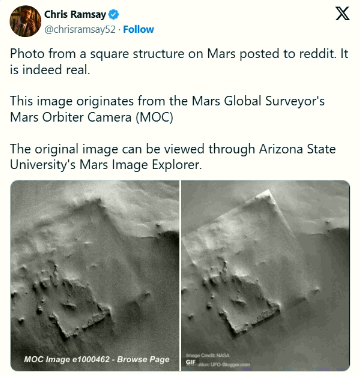Click the "Mars Image Explorer" phrase
Screen dimensions: 360x375
click(139, 165)
